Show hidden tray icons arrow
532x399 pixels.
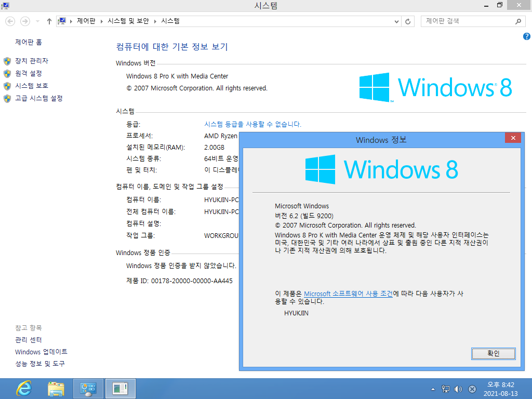tap(433, 389)
